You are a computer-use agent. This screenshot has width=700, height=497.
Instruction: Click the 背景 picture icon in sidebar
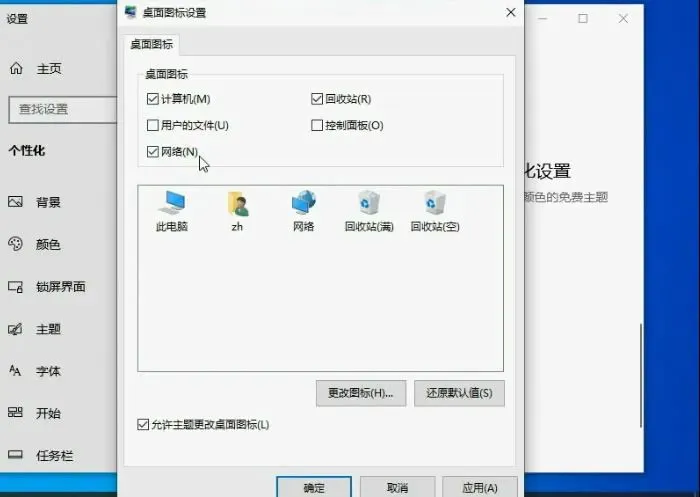15,202
